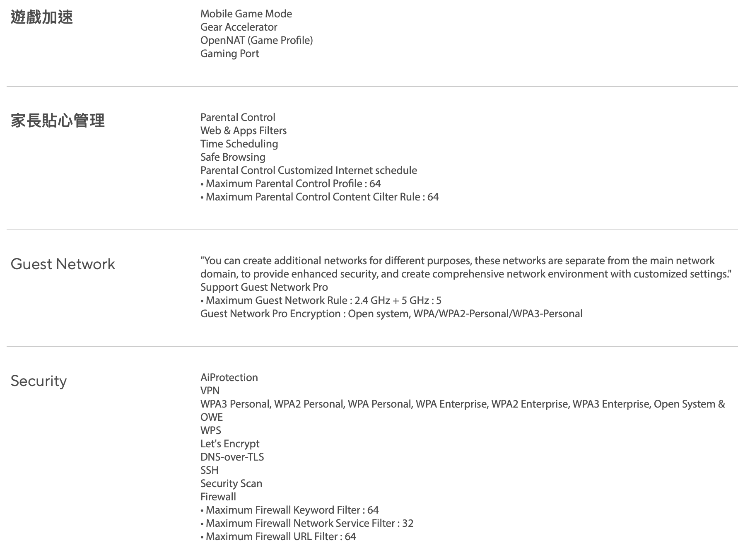Click the Guest Network section heading

click(x=63, y=264)
